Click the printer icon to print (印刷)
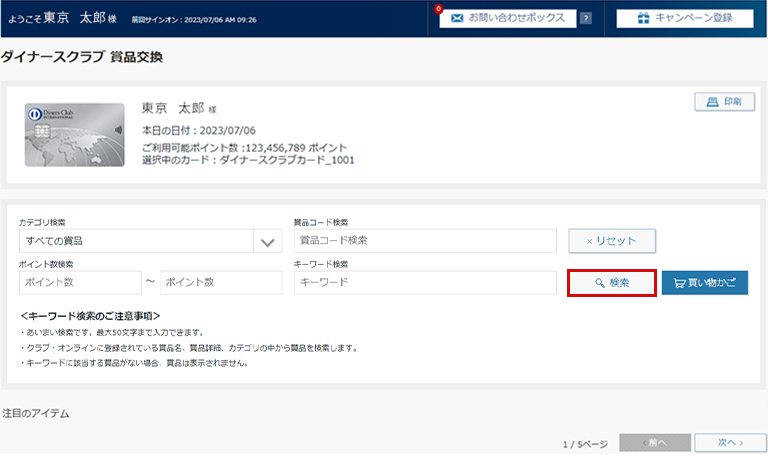 (x=711, y=102)
